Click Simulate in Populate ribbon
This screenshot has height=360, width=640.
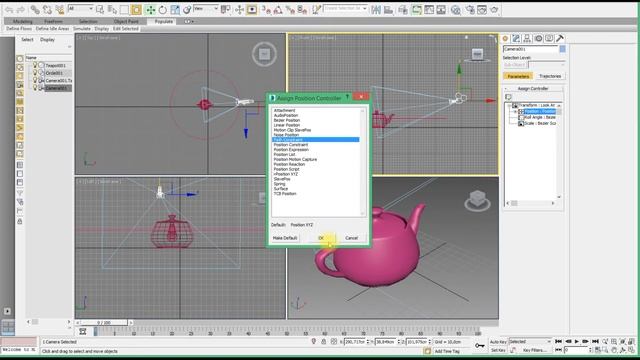82,29
